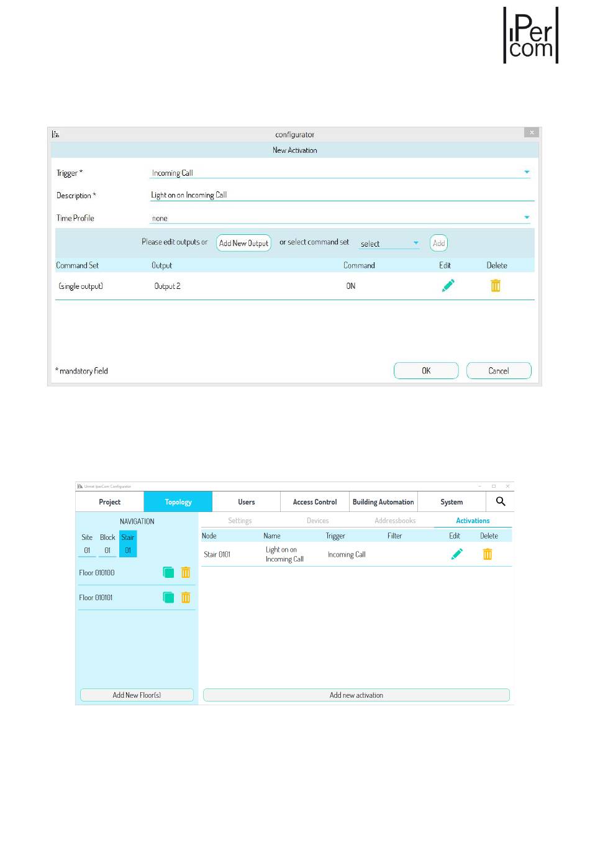Open the search magnifier icon
Viewport: 590px width, 868px height.
click(x=501, y=501)
